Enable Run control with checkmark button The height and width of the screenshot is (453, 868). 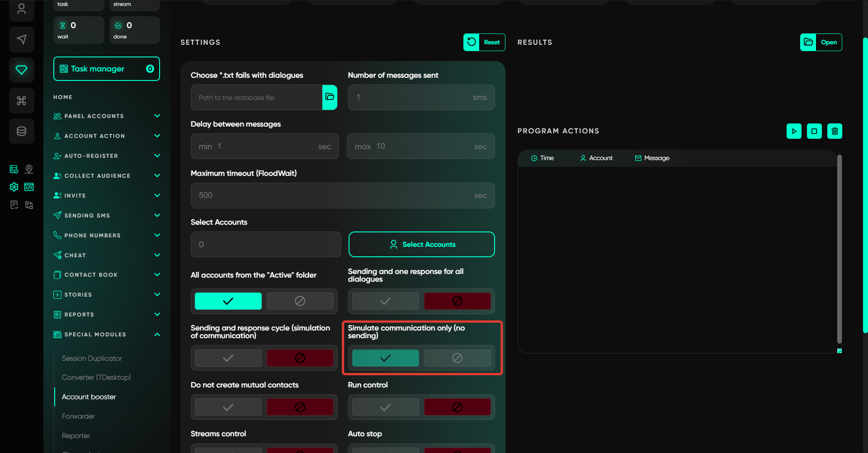tap(385, 407)
